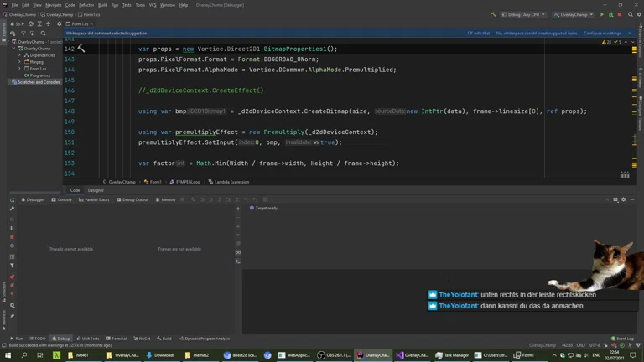This screenshot has height=362, width=644.
Task: Click the warnings count indicator above the scrollbar
Action: (606, 42)
